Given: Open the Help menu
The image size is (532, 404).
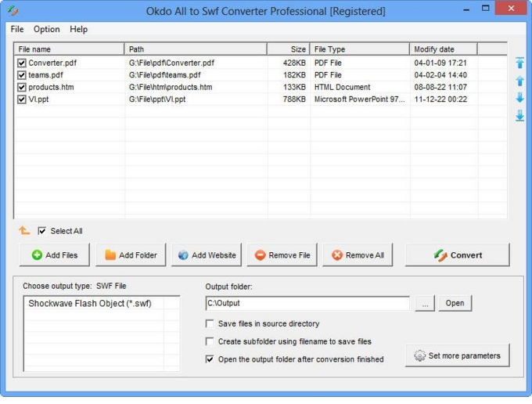Looking at the screenshot, I should 78,29.
